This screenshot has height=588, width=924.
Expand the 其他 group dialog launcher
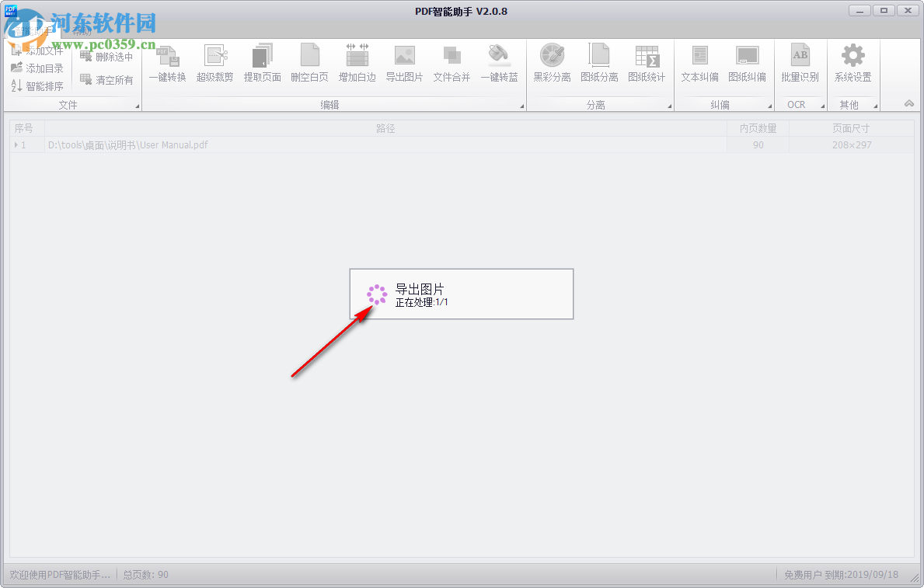(876, 106)
